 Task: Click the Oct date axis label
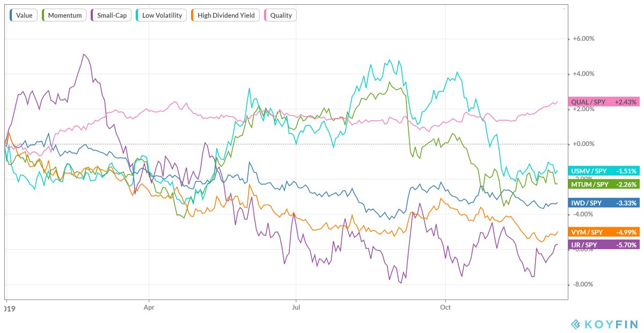(445, 308)
